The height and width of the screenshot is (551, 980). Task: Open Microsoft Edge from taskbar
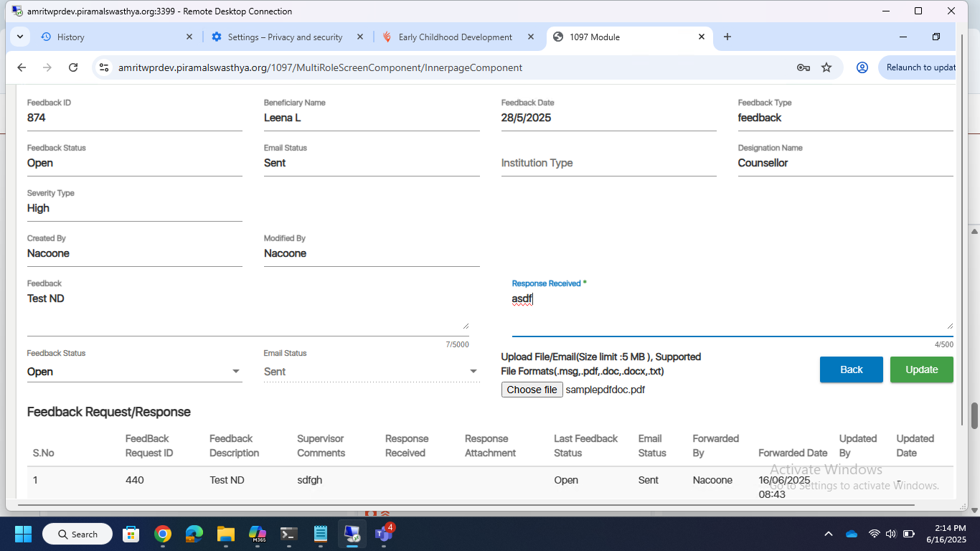click(x=194, y=534)
